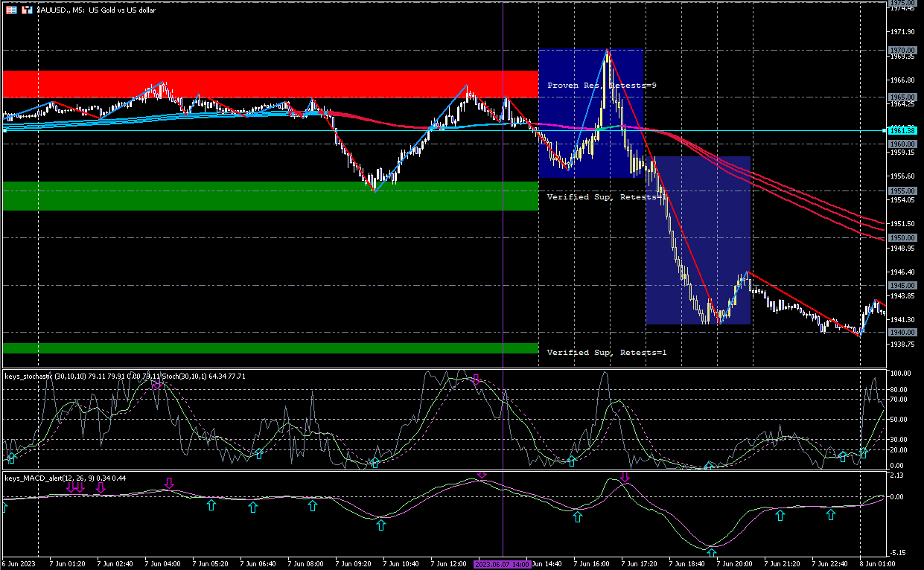
Task: Click the '7 Jun 04:00' time axis label
Action: [x=163, y=565]
